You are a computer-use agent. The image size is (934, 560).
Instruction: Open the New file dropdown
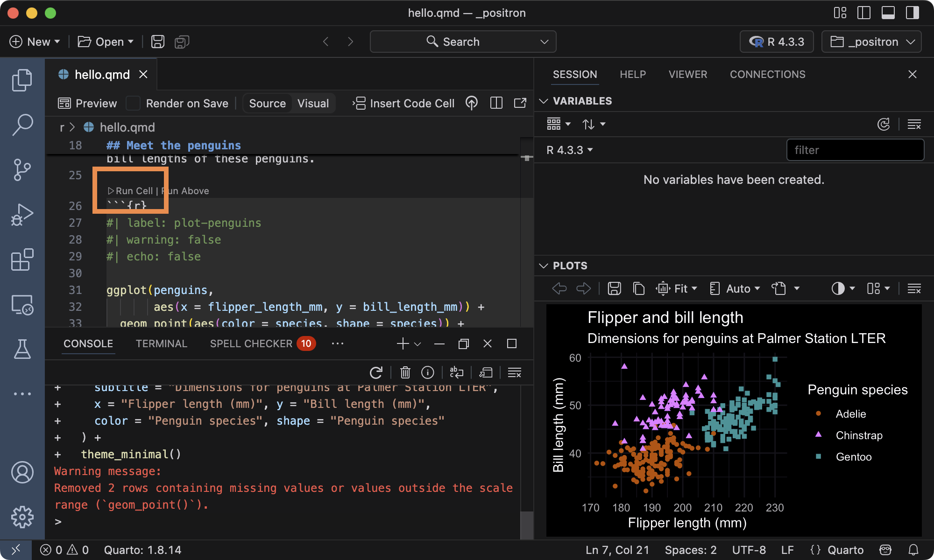pyautogui.click(x=35, y=42)
